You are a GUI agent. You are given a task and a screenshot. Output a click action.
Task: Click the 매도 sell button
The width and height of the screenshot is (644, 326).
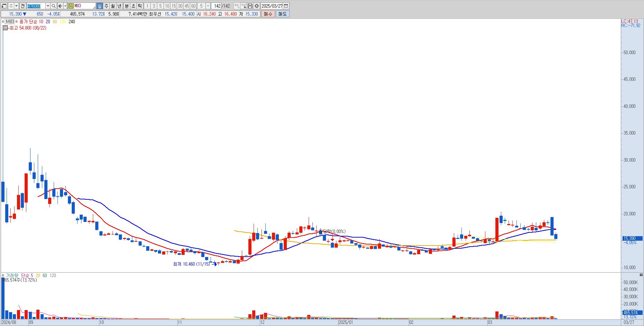(283, 14)
